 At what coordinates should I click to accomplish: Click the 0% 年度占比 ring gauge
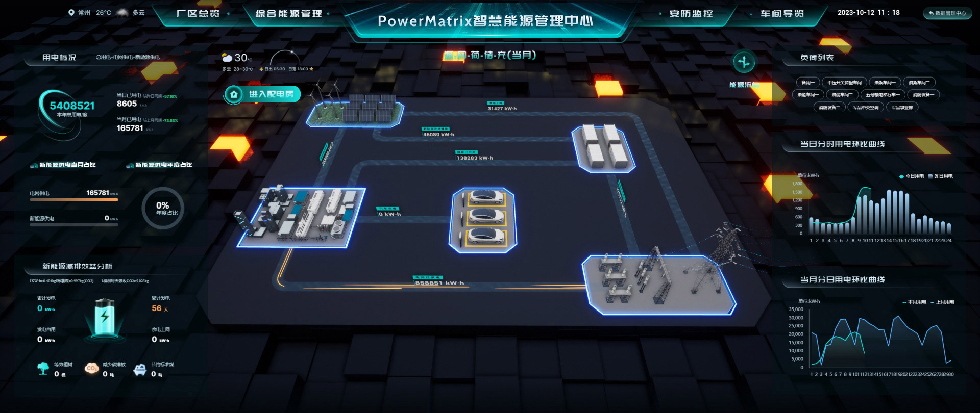(x=163, y=208)
